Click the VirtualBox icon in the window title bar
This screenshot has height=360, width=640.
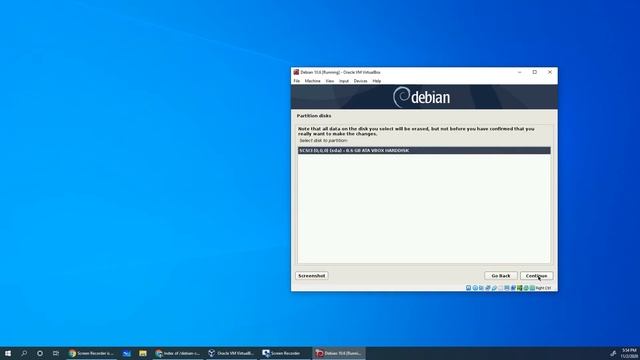[296, 72]
